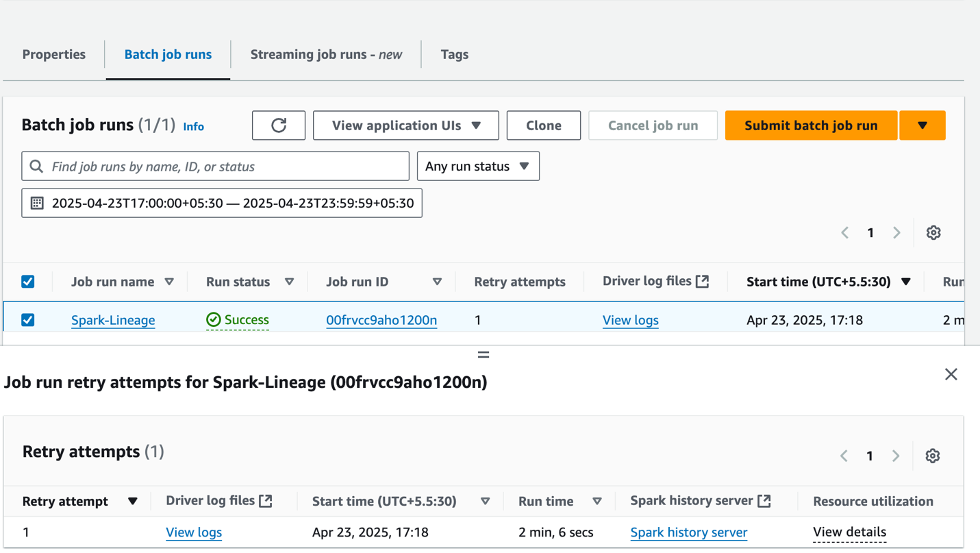Screen dimensions: 980x553
Task: Open the Spark history server link
Action: coord(688,532)
